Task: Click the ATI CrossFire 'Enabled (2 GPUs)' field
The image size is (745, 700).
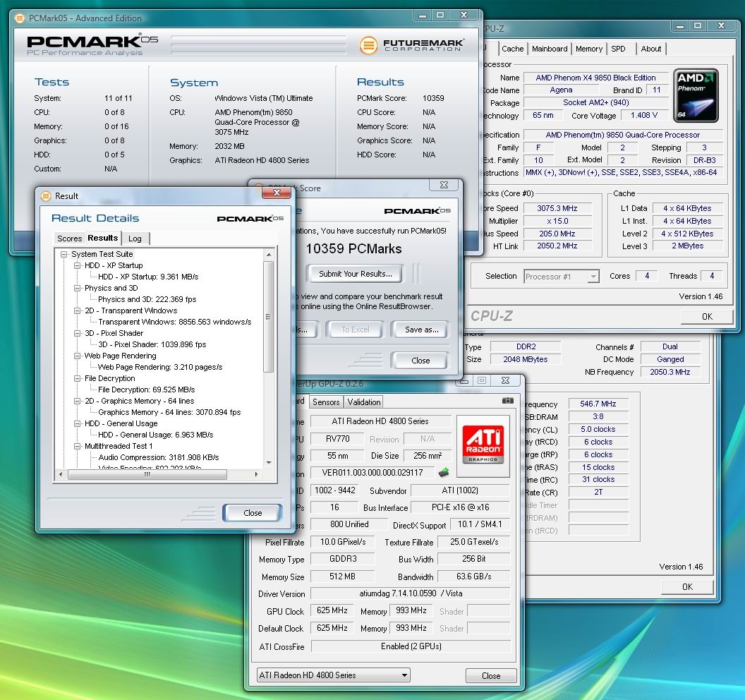Action: (411, 646)
